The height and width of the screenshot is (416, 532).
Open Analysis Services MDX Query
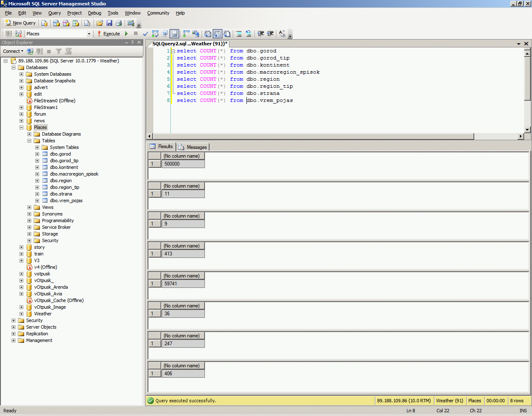[57, 23]
